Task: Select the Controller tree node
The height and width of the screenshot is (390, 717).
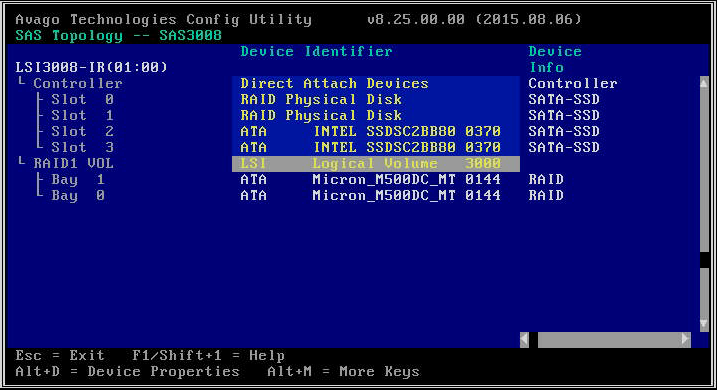Action: point(78,84)
